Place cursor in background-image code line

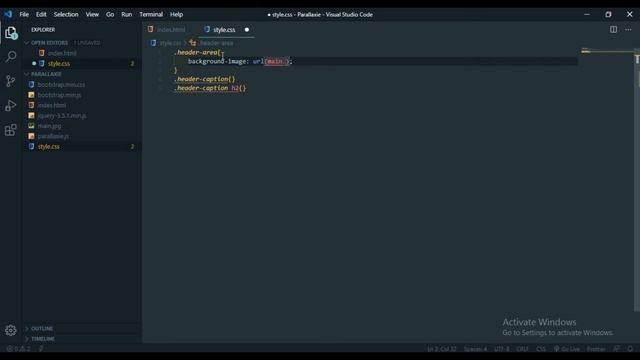click(x=240, y=61)
